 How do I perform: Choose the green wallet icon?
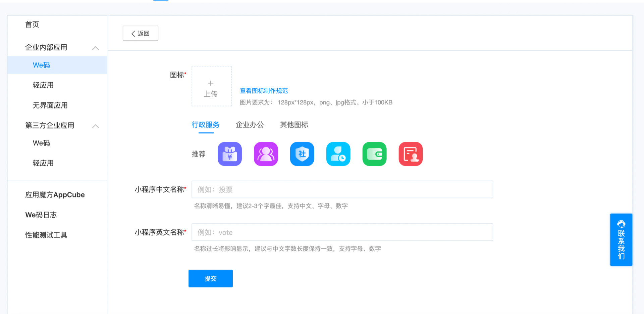pos(374,154)
